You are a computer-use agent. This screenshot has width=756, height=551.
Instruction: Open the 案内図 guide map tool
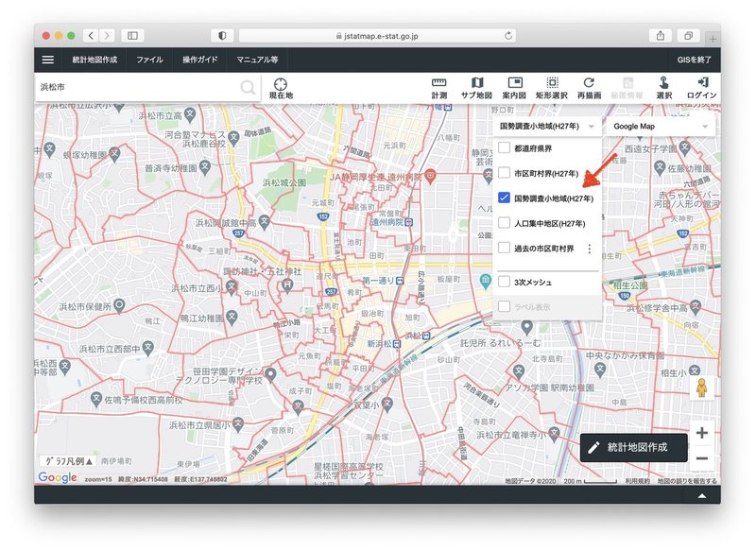click(514, 89)
